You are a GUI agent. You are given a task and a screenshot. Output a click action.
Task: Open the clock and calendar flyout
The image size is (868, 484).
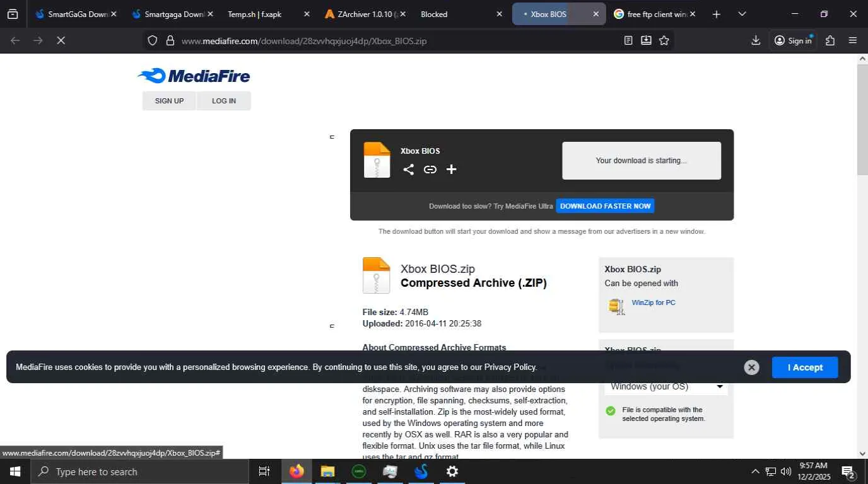point(813,471)
